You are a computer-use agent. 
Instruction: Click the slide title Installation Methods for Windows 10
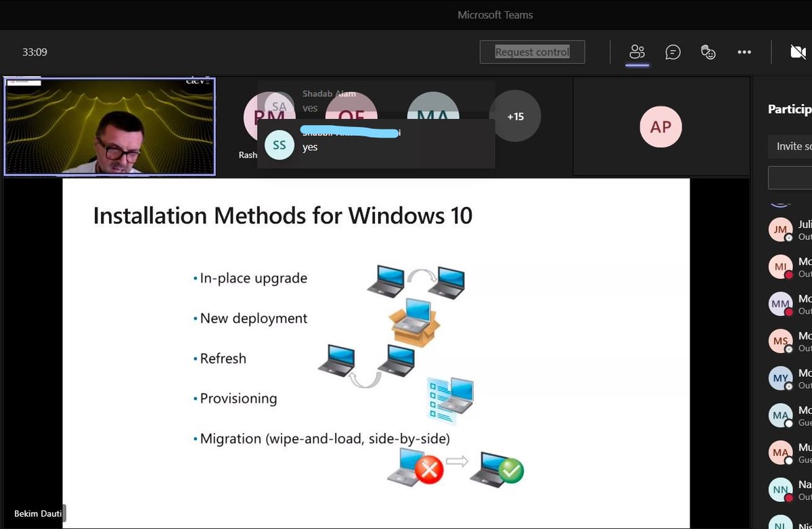coord(283,216)
